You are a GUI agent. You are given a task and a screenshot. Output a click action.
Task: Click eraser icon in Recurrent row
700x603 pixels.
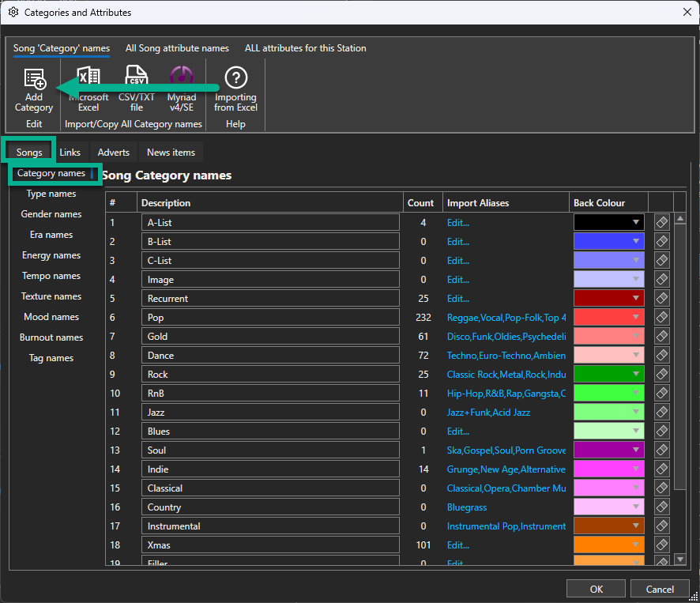[661, 299]
